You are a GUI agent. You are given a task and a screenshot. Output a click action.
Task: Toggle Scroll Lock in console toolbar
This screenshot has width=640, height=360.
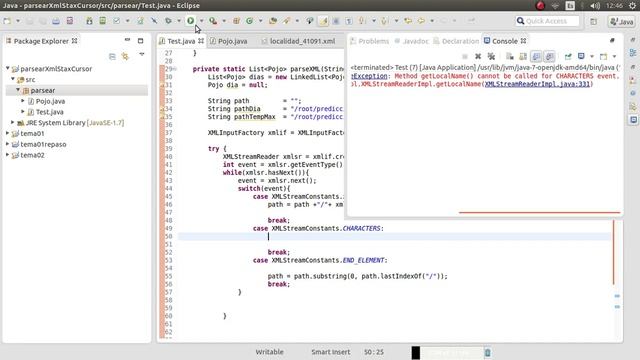tap(523, 56)
